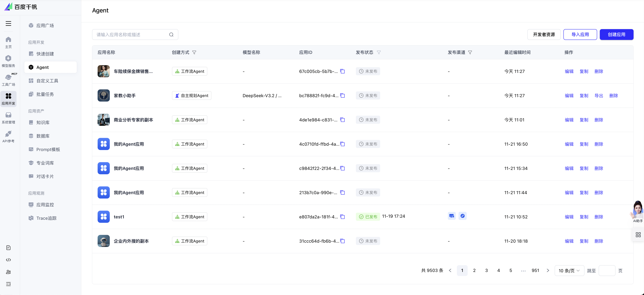Copy the 车险续保金牌销售 application ID

(343, 71)
